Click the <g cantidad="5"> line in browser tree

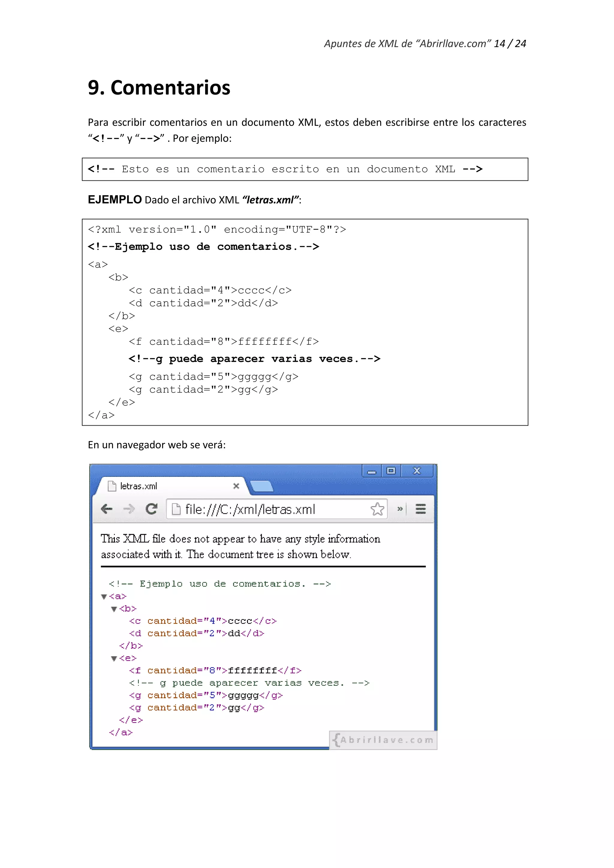(x=206, y=696)
